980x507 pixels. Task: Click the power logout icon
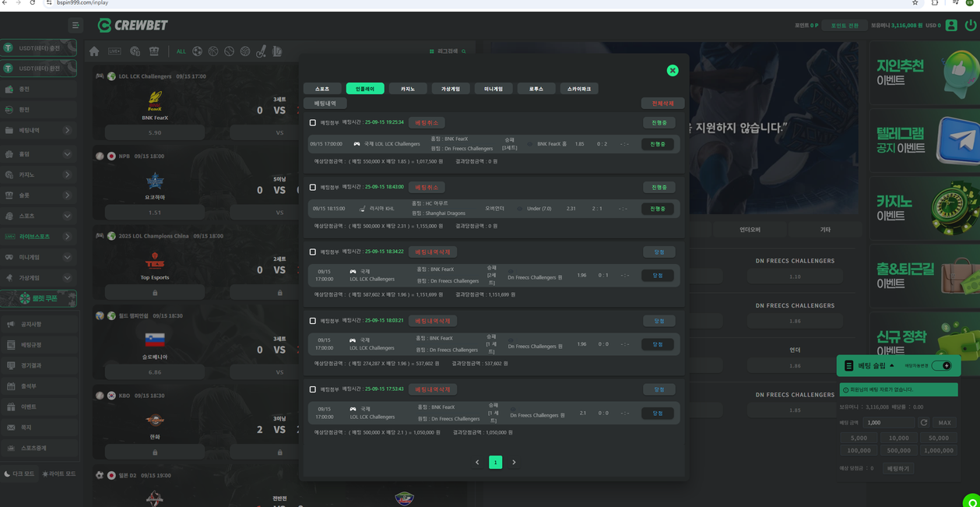[x=970, y=25]
